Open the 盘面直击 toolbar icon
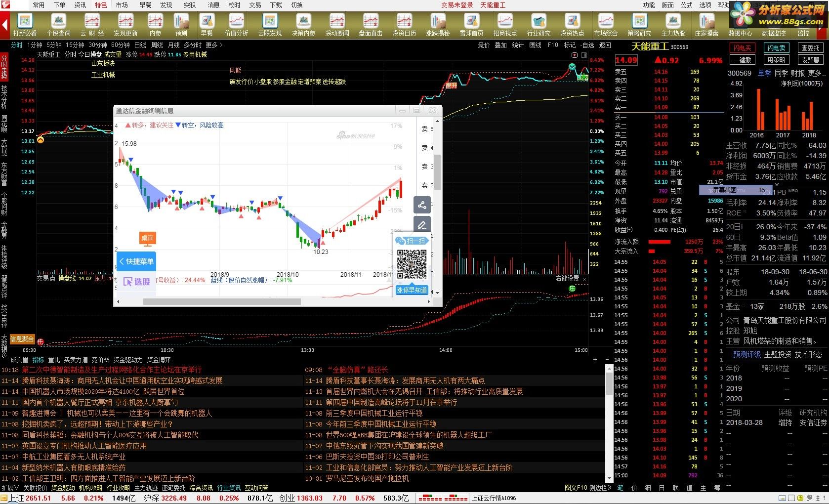This screenshot has height=504, width=829. click(371, 25)
